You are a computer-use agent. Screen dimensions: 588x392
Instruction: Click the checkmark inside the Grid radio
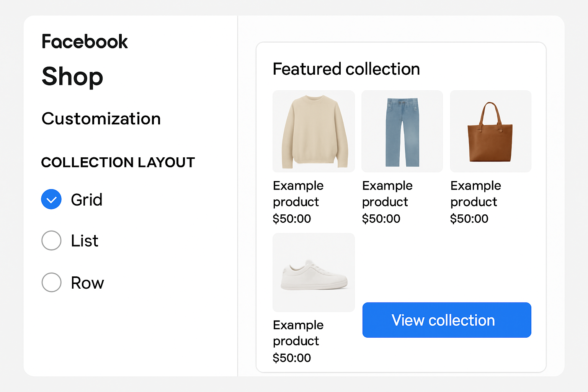coord(51,199)
